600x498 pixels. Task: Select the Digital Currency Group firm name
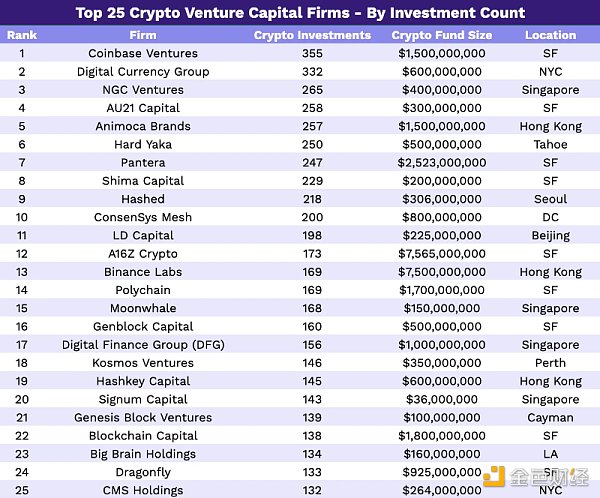point(143,72)
